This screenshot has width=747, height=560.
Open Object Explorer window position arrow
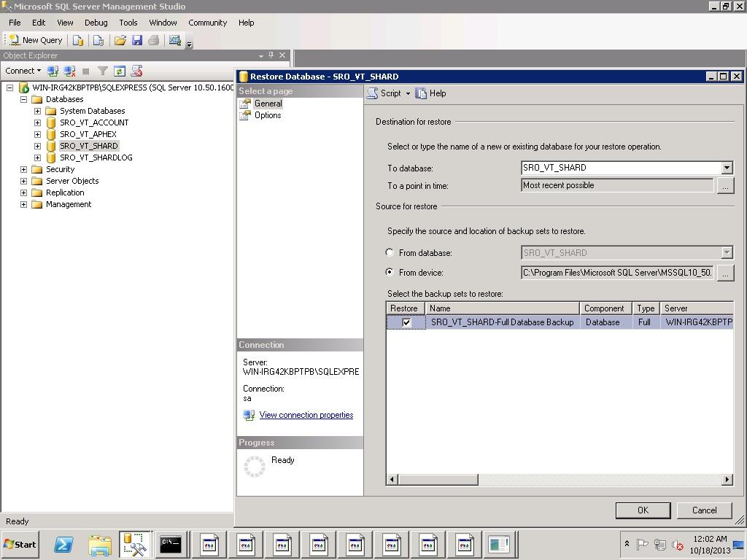[x=261, y=55]
